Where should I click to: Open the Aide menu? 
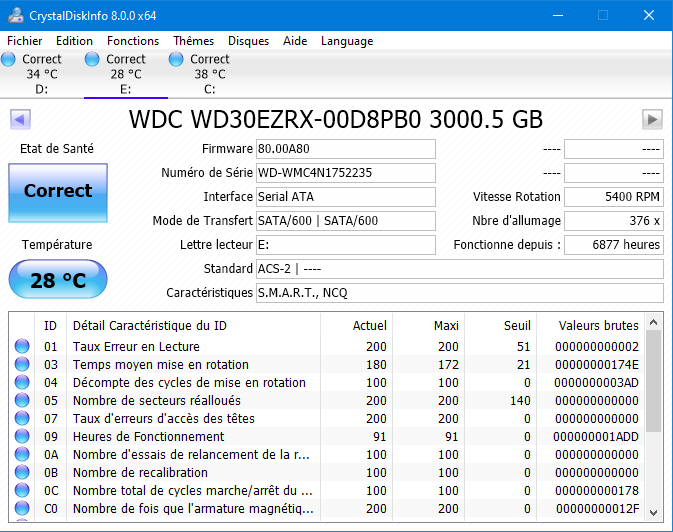pos(295,41)
